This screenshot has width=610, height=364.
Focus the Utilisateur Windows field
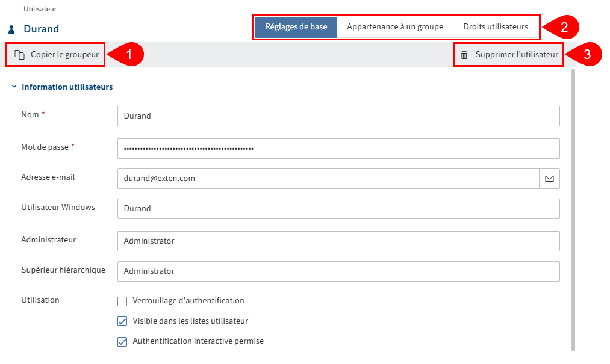pos(337,208)
